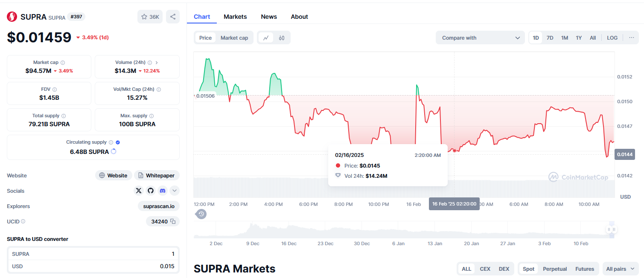Filter markets by CEX
This screenshot has height=278, width=644.
coord(485,269)
